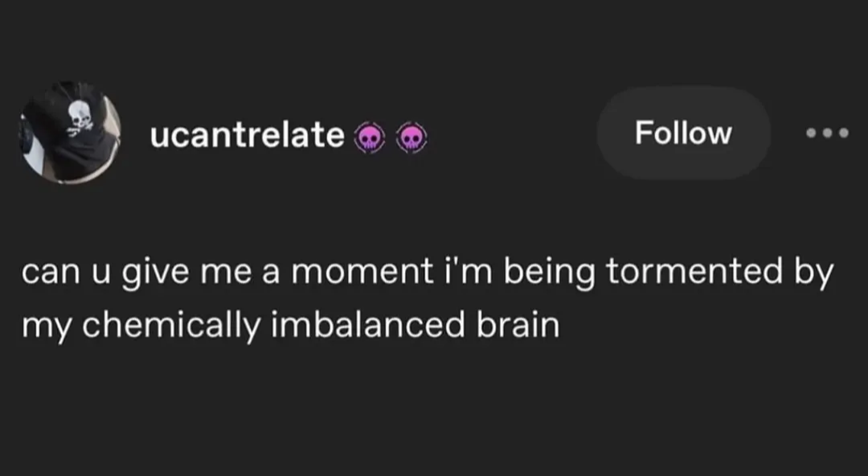Click the word "by" ending the first line
The width and height of the screenshot is (868, 476).
[817, 274]
